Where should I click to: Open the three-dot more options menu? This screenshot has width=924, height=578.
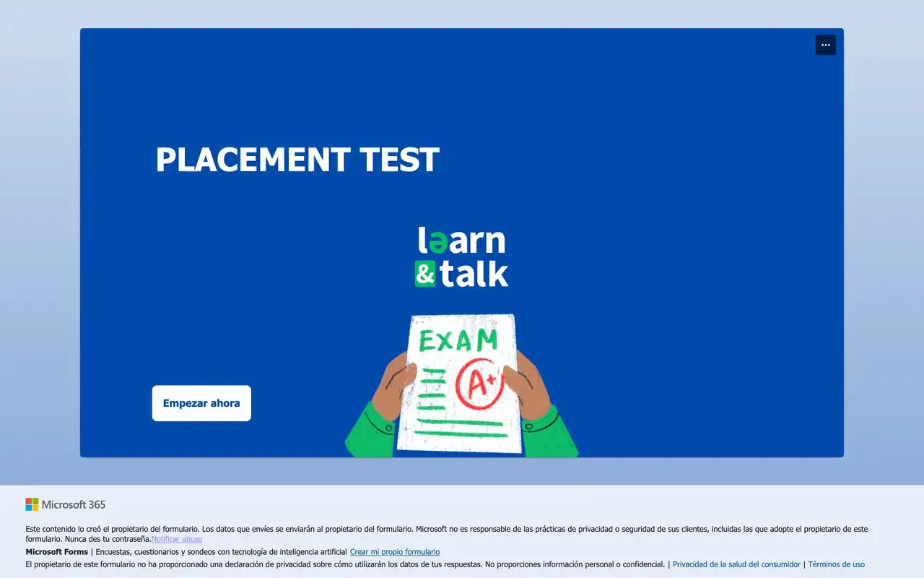[x=826, y=45]
